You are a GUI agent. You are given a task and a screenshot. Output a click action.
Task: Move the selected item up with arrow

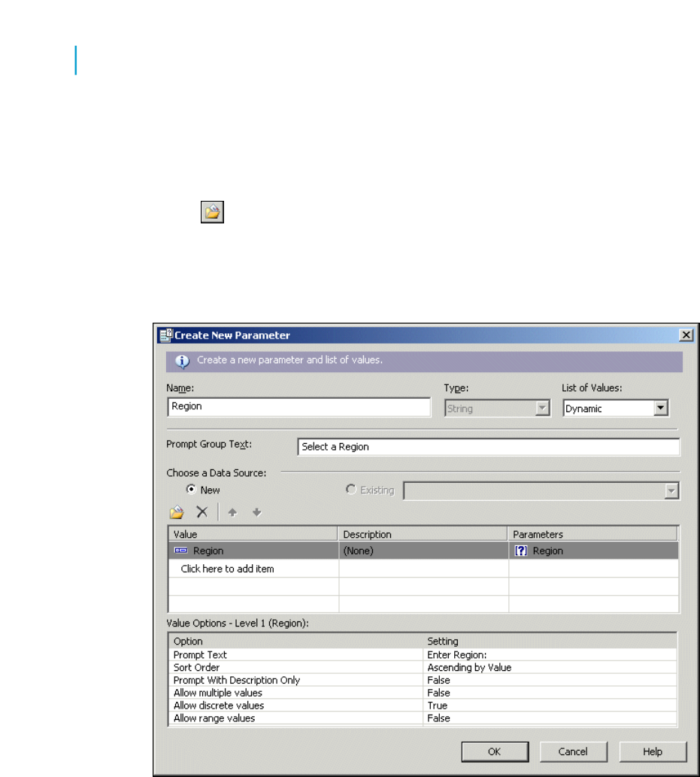(232, 512)
